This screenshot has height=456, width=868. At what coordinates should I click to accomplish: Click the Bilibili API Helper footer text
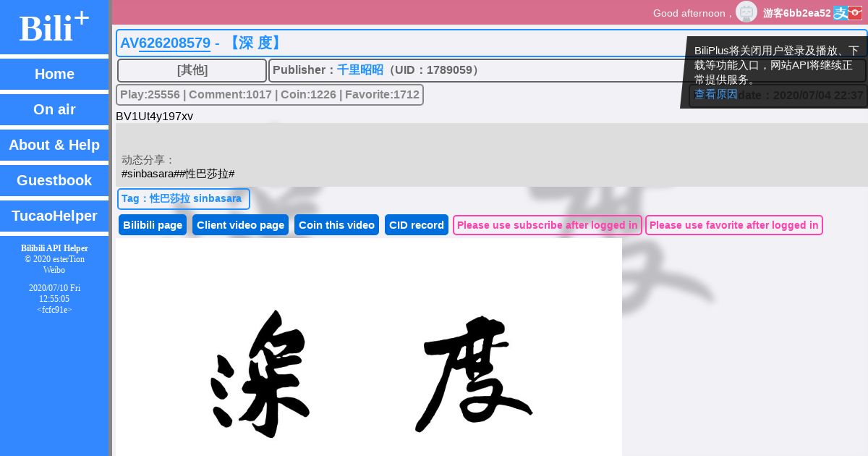point(54,248)
